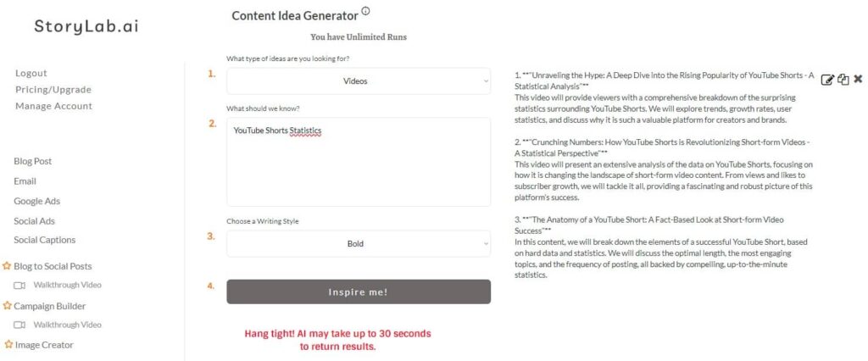Click video camera icon under Blog to Social Posts
This screenshot has width=868, height=361.
coord(19,285)
